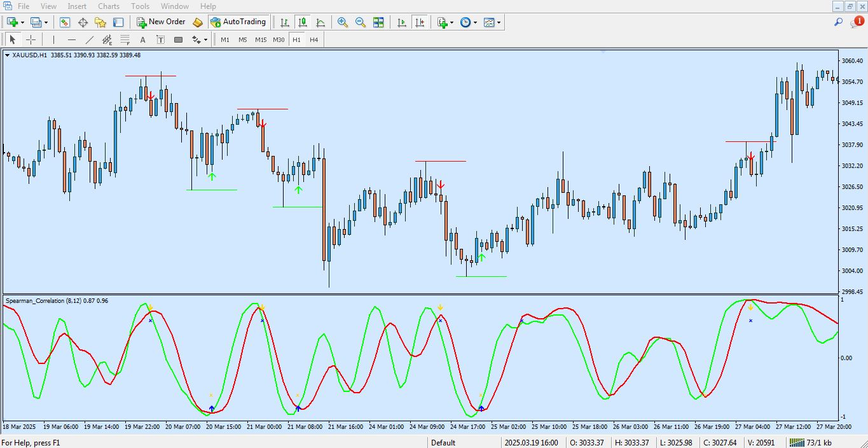Collapse the XAUUSD chart header triangle

(x=8, y=55)
